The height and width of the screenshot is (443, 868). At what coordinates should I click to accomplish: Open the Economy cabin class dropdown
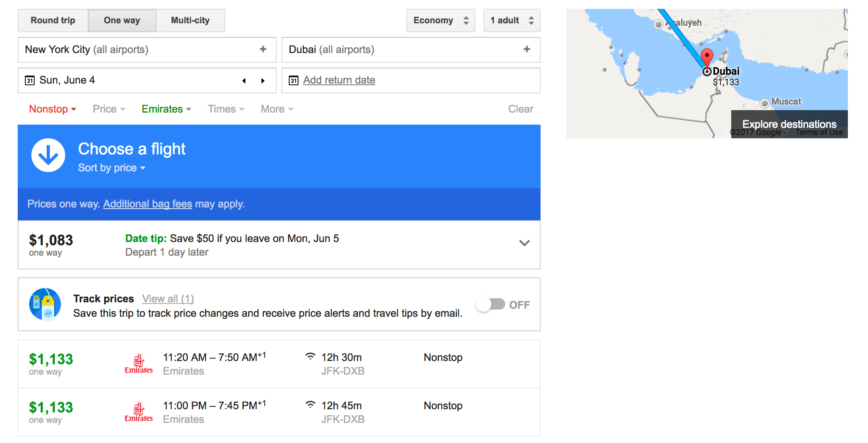pyautogui.click(x=440, y=21)
